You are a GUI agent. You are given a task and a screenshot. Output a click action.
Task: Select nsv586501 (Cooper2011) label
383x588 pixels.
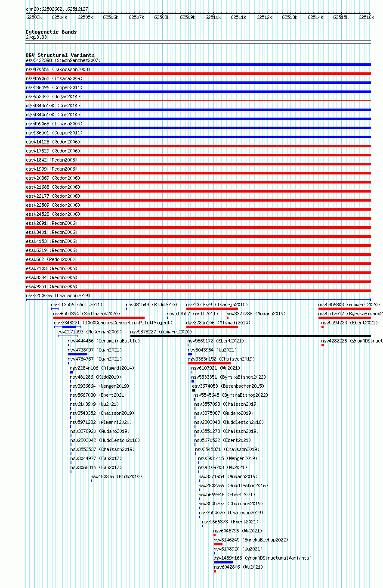54,133
